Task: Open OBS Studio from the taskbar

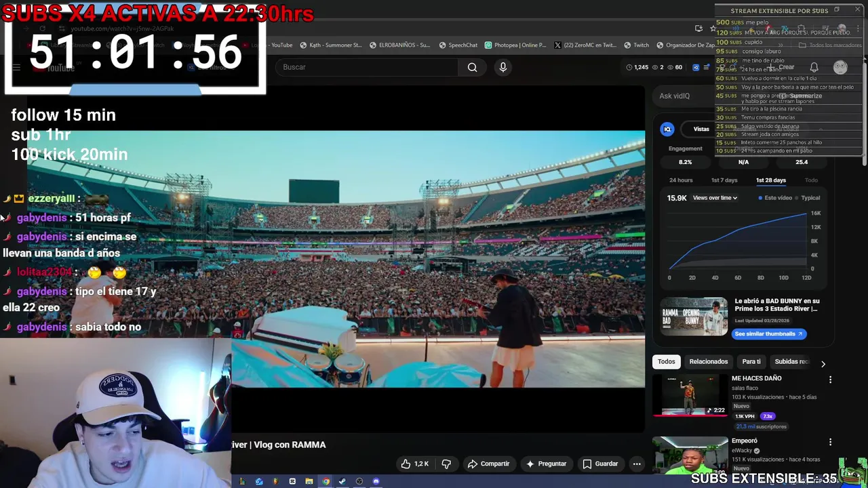Action: click(x=359, y=481)
